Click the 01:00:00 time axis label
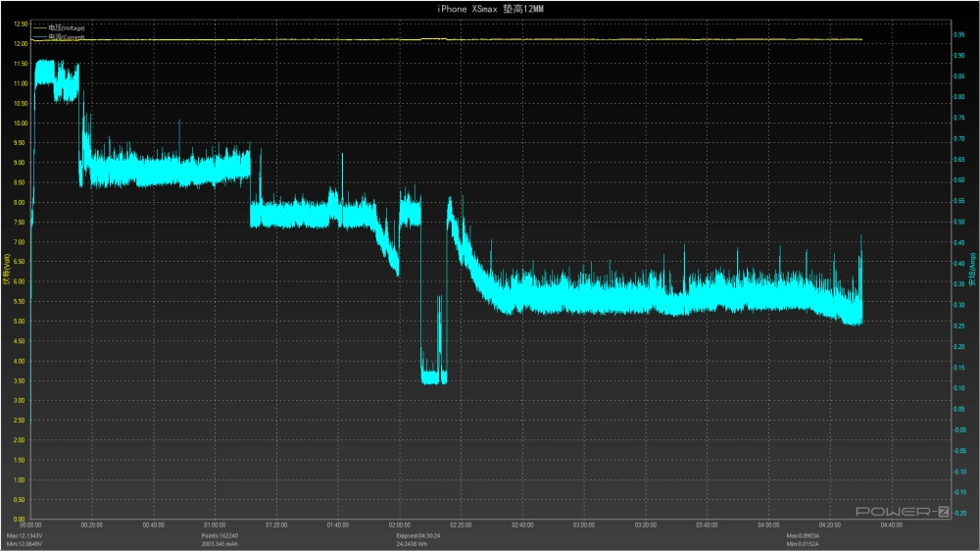This screenshot has width=980, height=551. [x=215, y=526]
